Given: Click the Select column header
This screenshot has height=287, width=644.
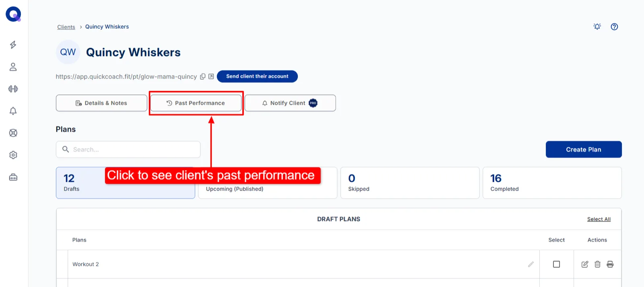Looking at the screenshot, I should click(557, 240).
